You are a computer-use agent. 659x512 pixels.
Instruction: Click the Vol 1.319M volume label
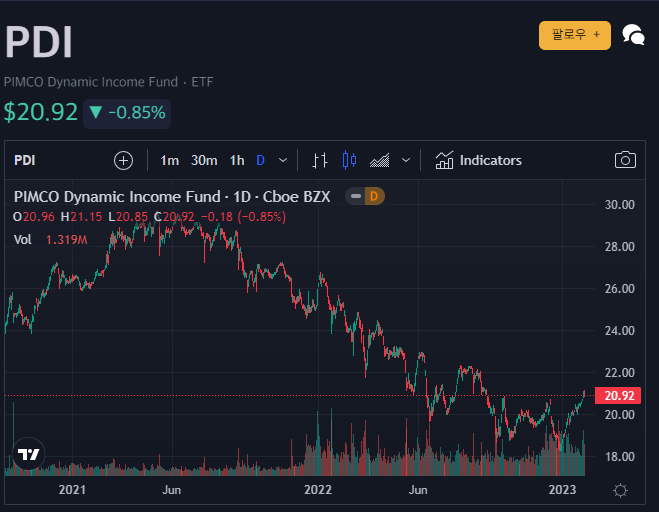click(50, 240)
